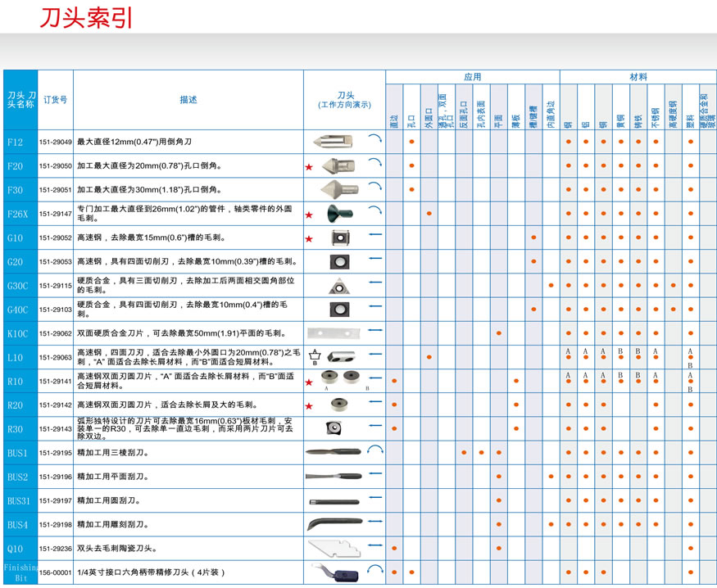Viewport: 717px width, 588px height.
Task: Click order number 151-29050
Action: tap(56, 166)
